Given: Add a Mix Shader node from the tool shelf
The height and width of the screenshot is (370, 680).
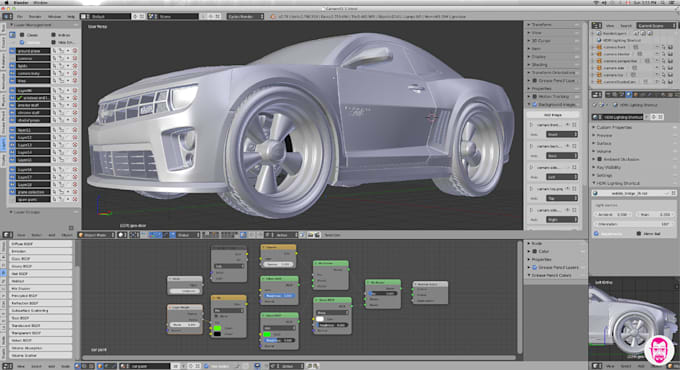Looking at the screenshot, I should (40, 288).
